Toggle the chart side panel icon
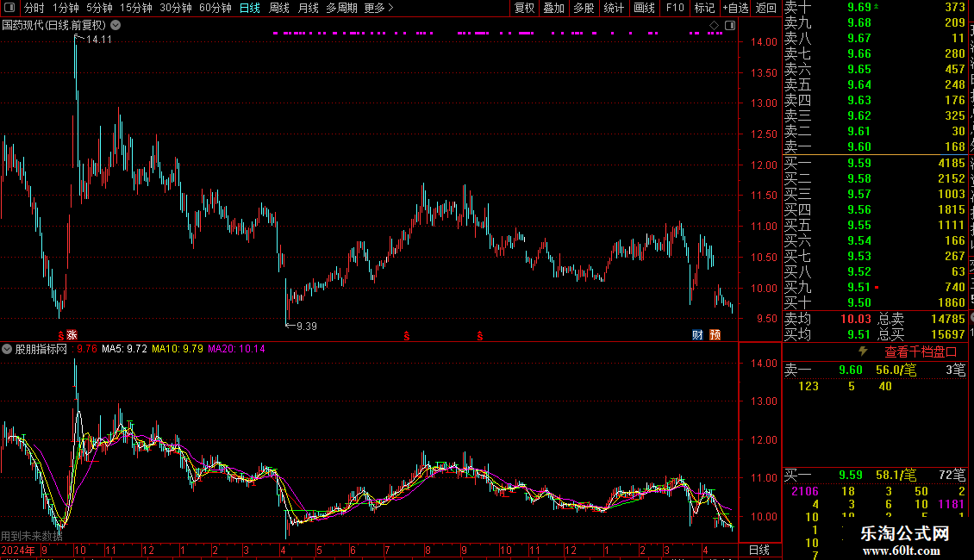This screenshot has width=974, height=560. pos(730,25)
